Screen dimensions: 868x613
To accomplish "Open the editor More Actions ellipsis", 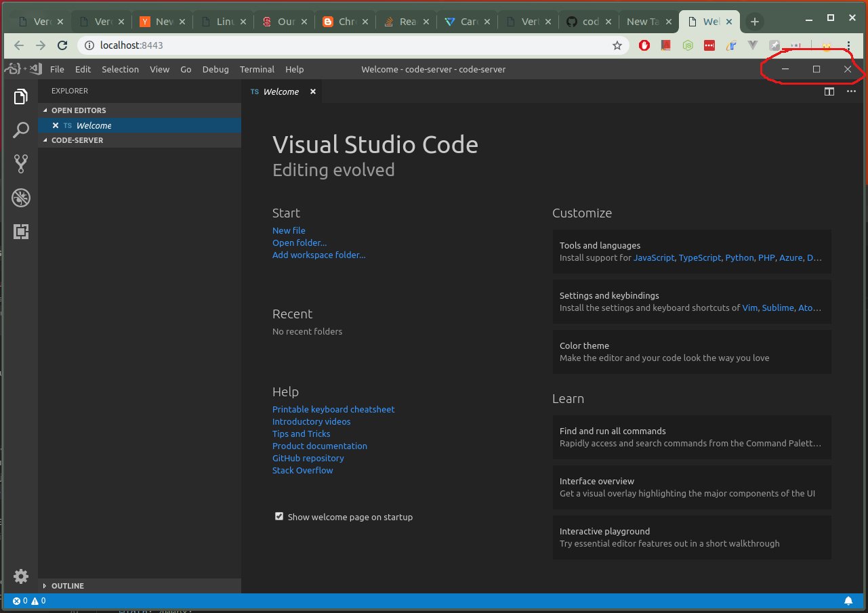I will (x=851, y=91).
